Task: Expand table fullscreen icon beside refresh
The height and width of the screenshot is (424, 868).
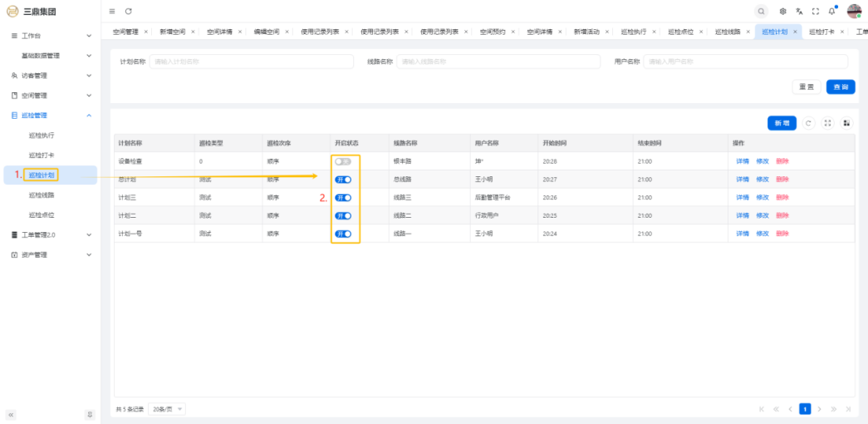Action: point(827,123)
